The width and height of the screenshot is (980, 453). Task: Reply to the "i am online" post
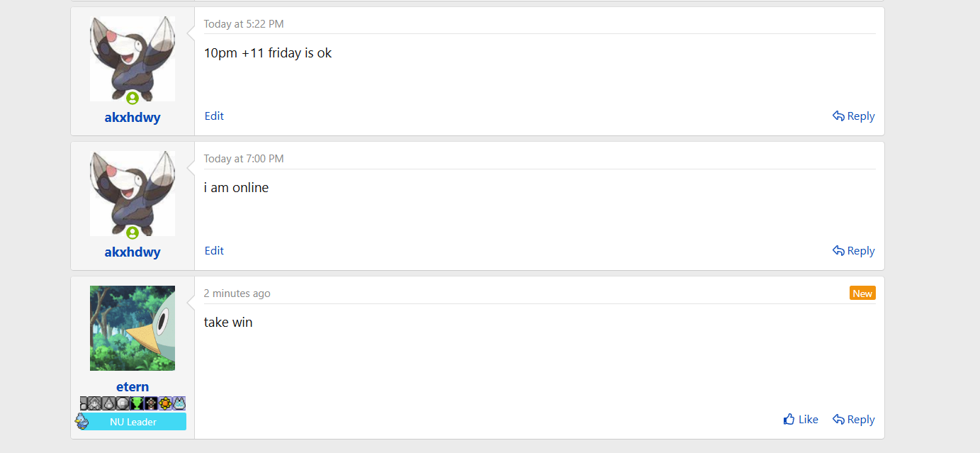(x=854, y=251)
